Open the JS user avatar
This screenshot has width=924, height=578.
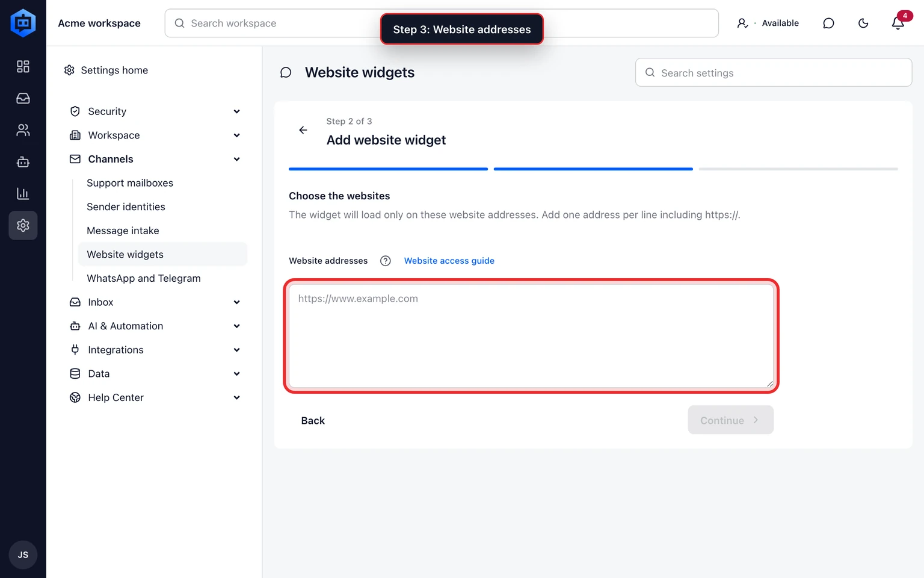(x=23, y=555)
